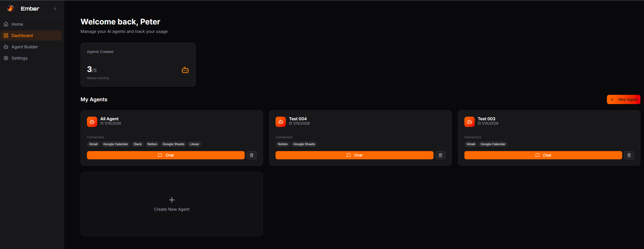Click the Create New Agent placeholder card
The width and height of the screenshot is (644, 249).
tap(172, 204)
